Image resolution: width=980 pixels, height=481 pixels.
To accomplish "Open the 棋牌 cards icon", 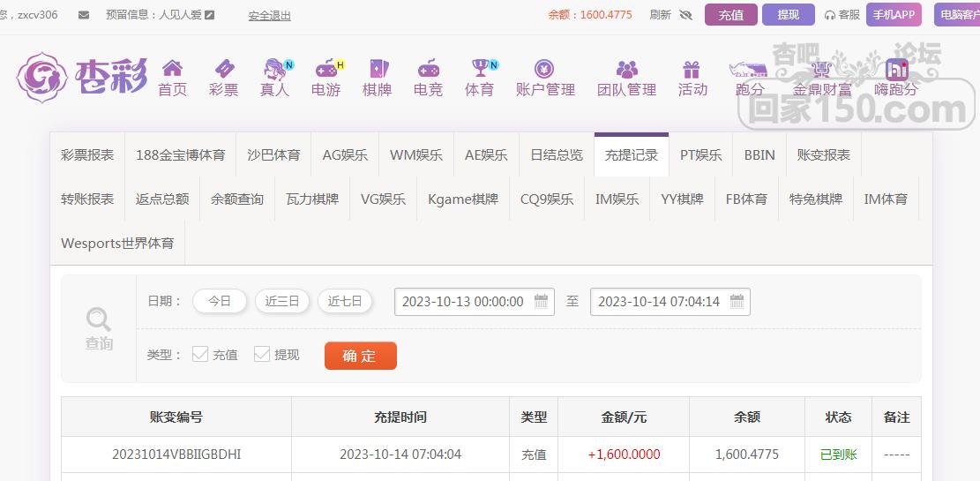I will tap(378, 68).
